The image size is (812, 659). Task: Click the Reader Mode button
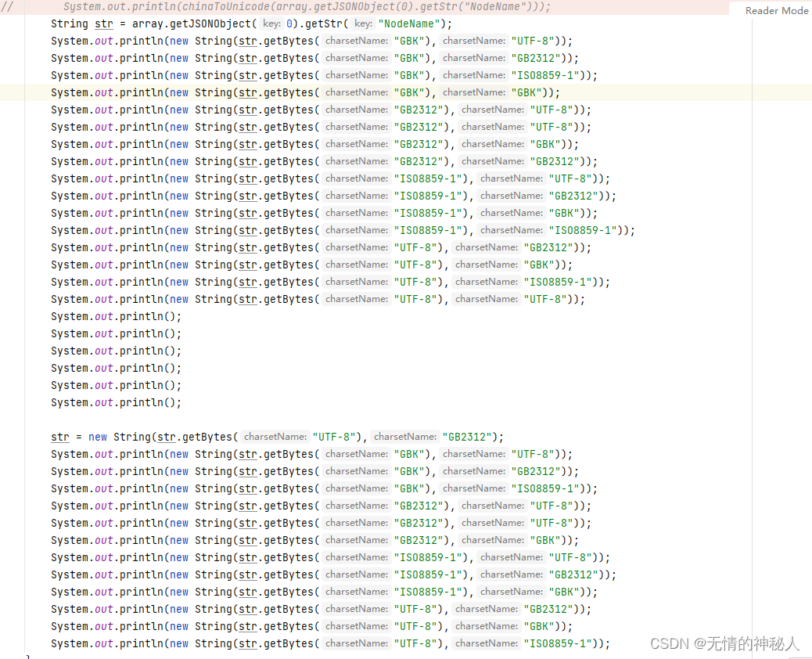click(775, 11)
